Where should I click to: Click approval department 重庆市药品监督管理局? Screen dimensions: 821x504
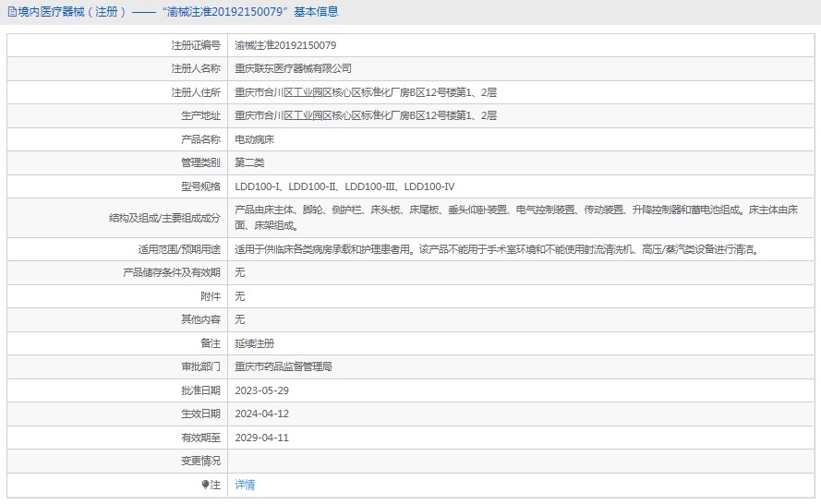click(x=283, y=366)
